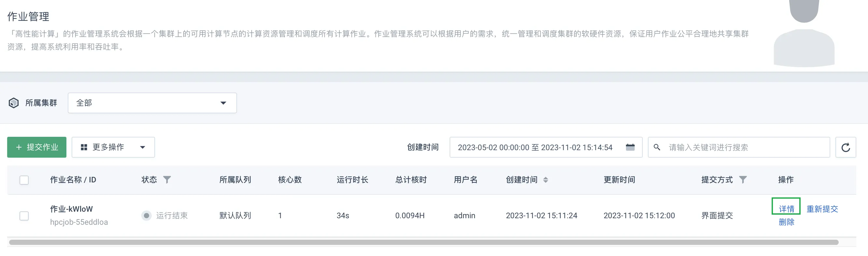Screen dimensions: 868x256
Task: Submit a new job with 提交作业
Action: tap(37, 148)
